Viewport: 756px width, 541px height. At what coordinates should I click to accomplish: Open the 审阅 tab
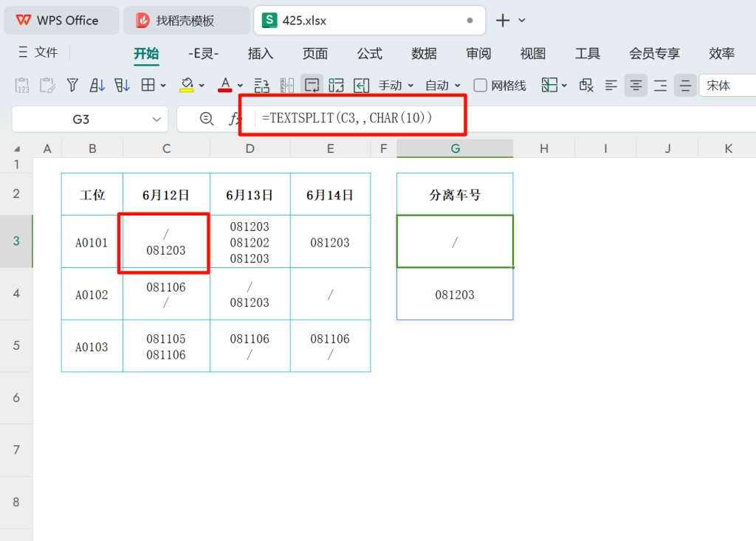tap(478, 54)
